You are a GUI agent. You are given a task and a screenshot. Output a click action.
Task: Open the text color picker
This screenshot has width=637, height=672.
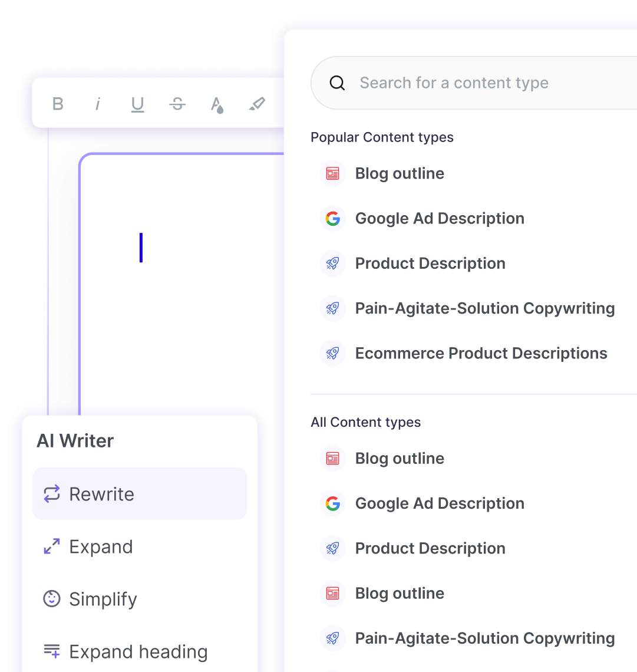[217, 105]
